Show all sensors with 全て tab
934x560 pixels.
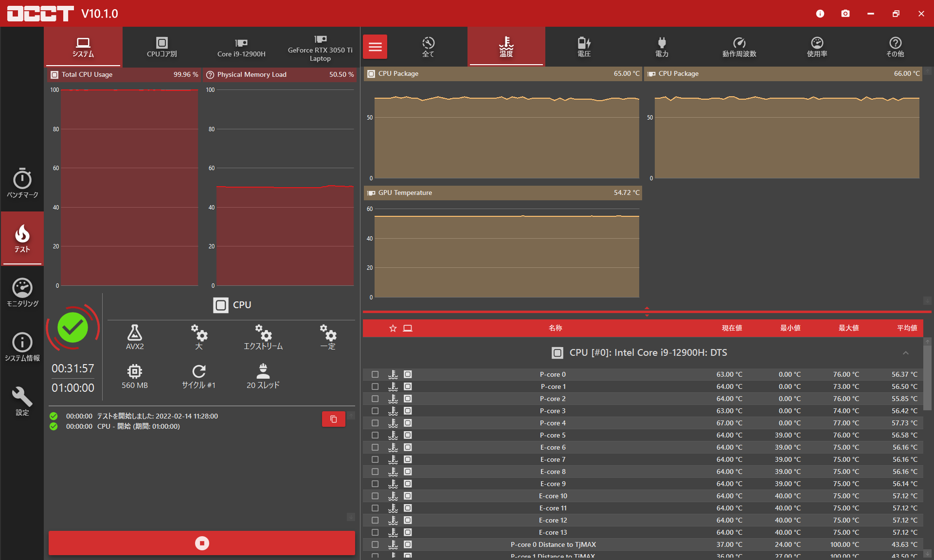click(x=428, y=47)
